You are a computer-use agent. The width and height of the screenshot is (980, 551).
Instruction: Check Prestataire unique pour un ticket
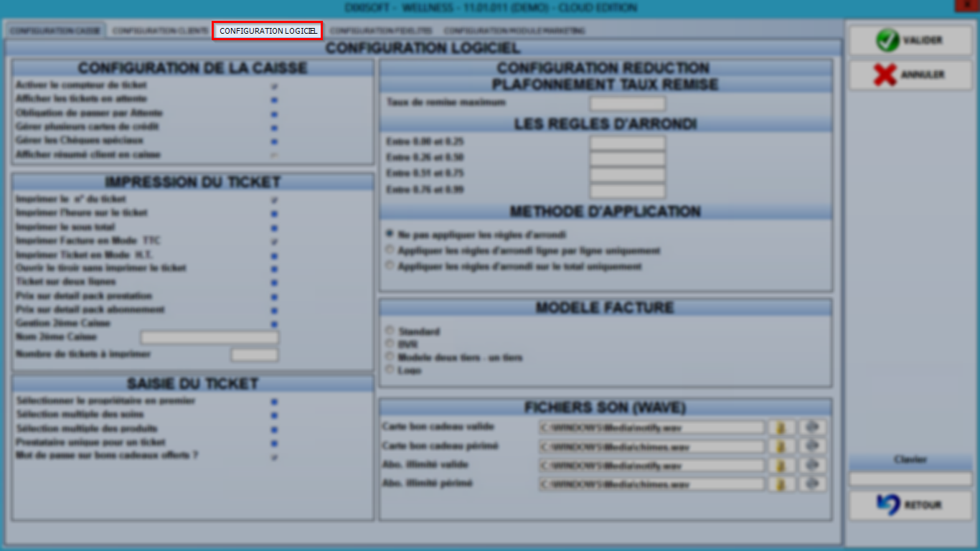(274, 443)
